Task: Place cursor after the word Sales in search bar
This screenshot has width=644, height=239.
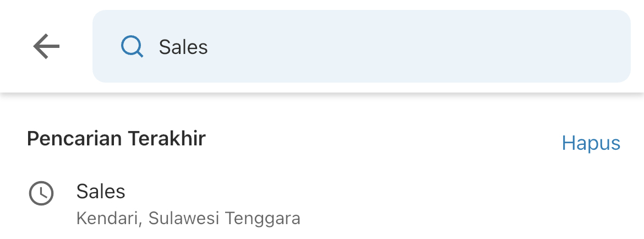Action: click(x=209, y=47)
